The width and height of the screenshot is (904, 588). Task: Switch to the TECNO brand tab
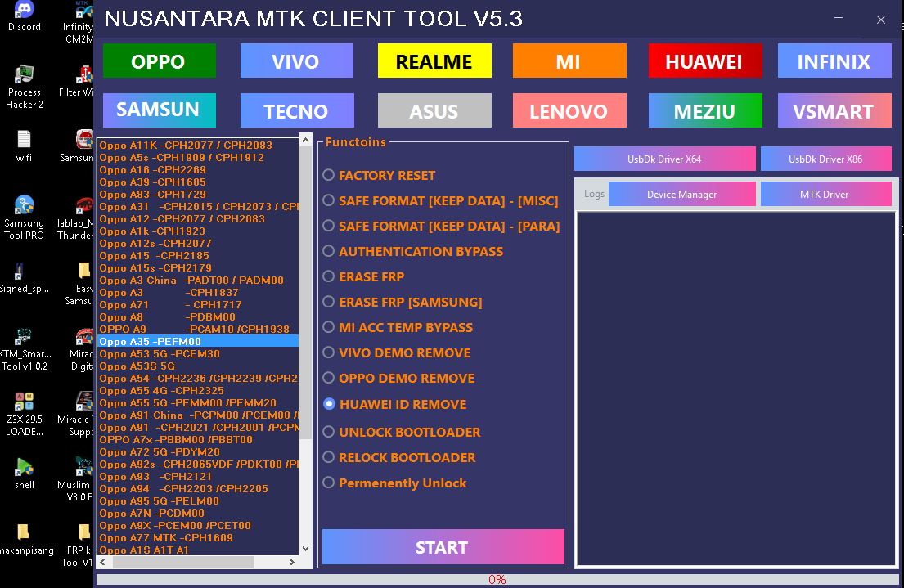click(x=297, y=110)
